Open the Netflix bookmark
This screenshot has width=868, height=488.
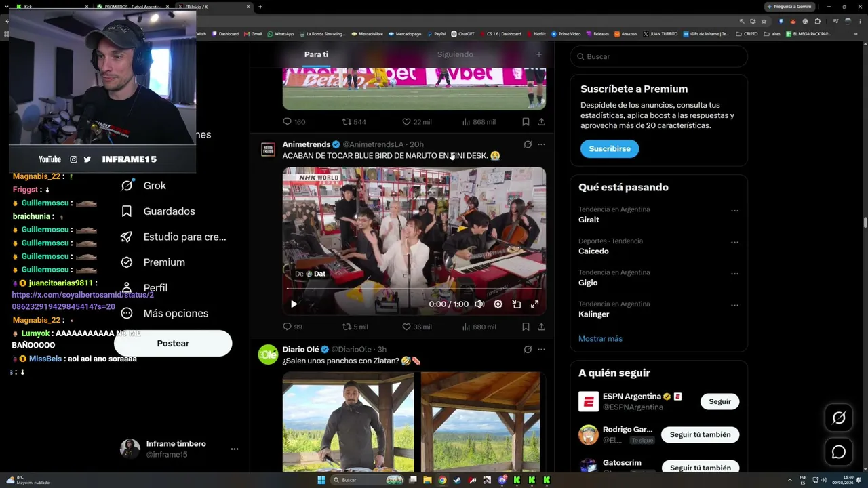pyautogui.click(x=536, y=34)
